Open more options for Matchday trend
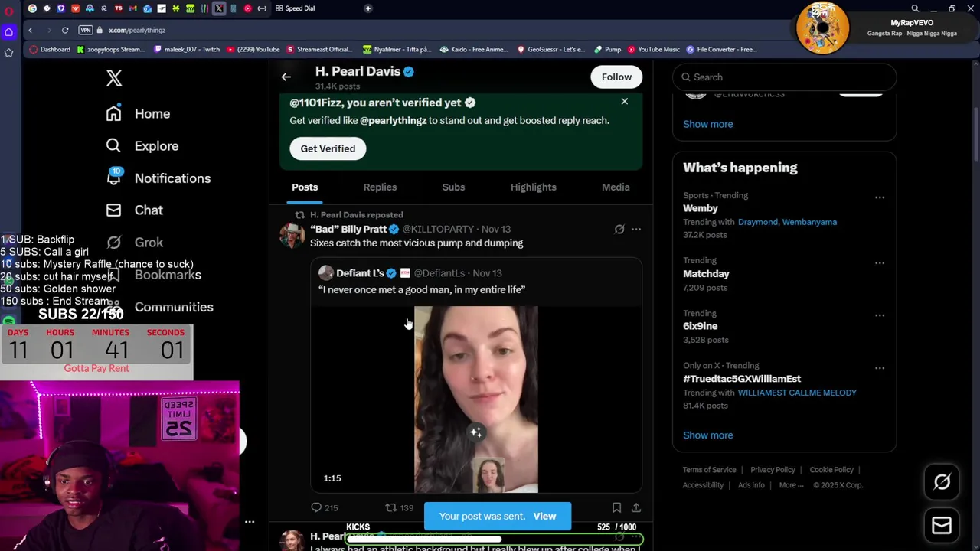This screenshot has height=551, width=980. (880, 262)
